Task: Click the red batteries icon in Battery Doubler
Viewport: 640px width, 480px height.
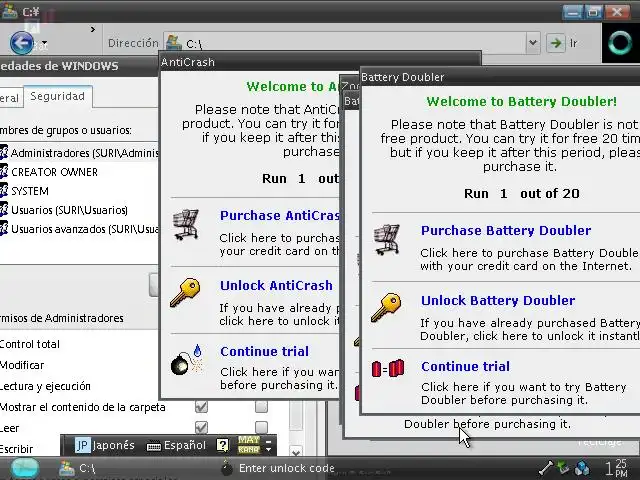Action: click(x=388, y=368)
